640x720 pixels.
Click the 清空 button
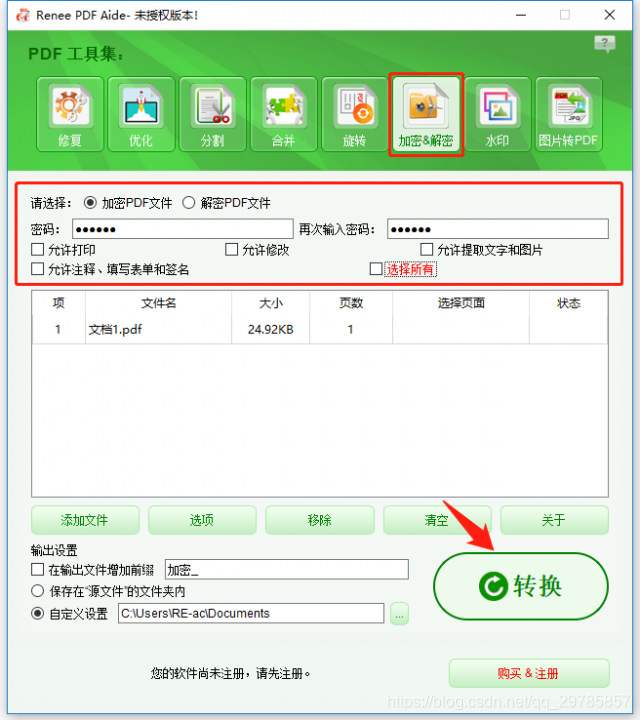[x=437, y=520]
